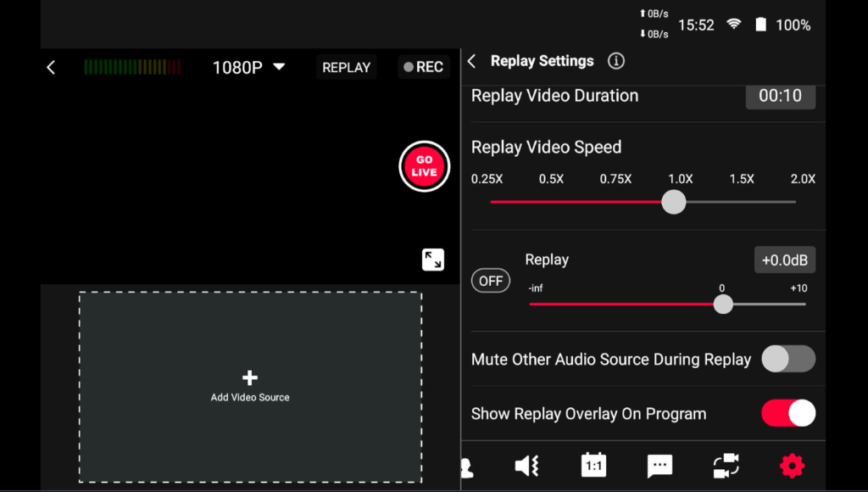Set replay speed to 2.0X

pos(803,179)
